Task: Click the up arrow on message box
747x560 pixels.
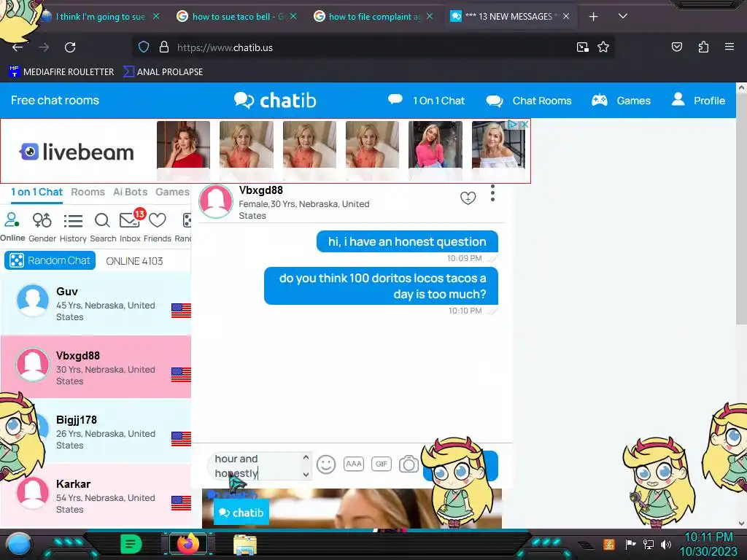Action: pos(306,457)
